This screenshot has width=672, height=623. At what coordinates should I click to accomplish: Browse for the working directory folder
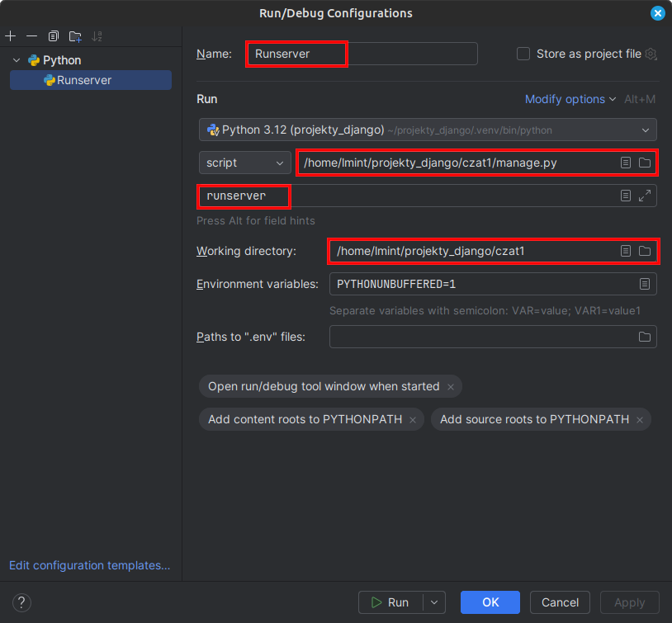coord(645,251)
